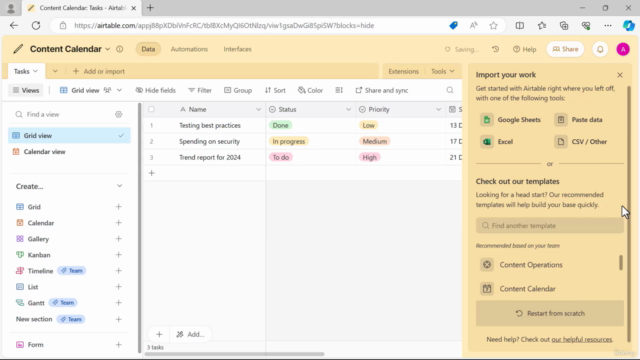Click the Find another template field
The image size is (640, 360).
click(x=550, y=226)
